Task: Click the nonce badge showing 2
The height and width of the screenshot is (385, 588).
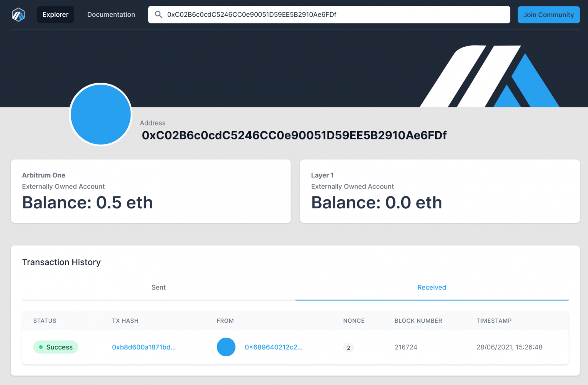Action: 348,348
